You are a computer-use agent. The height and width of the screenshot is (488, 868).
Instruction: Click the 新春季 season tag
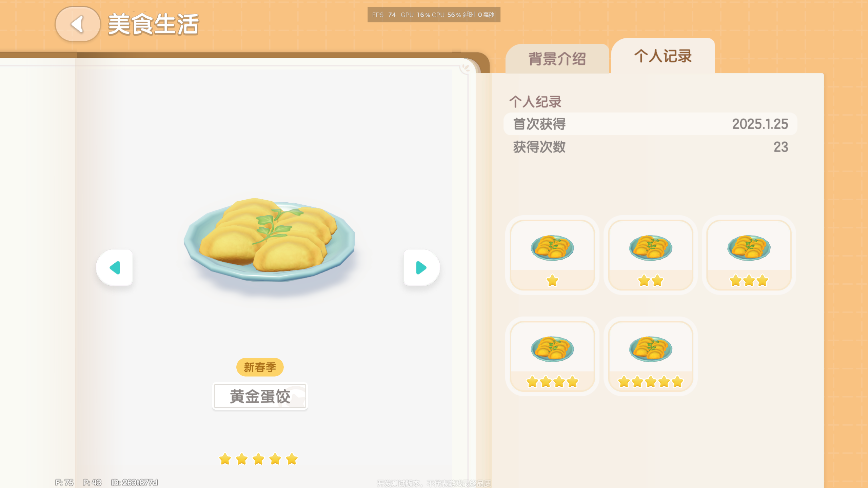pos(260,367)
